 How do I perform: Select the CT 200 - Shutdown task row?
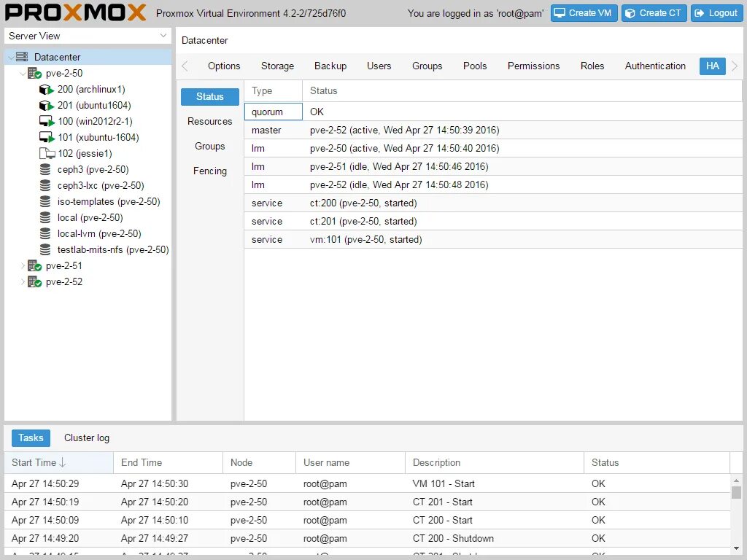pyautogui.click(x=368, y=539)
